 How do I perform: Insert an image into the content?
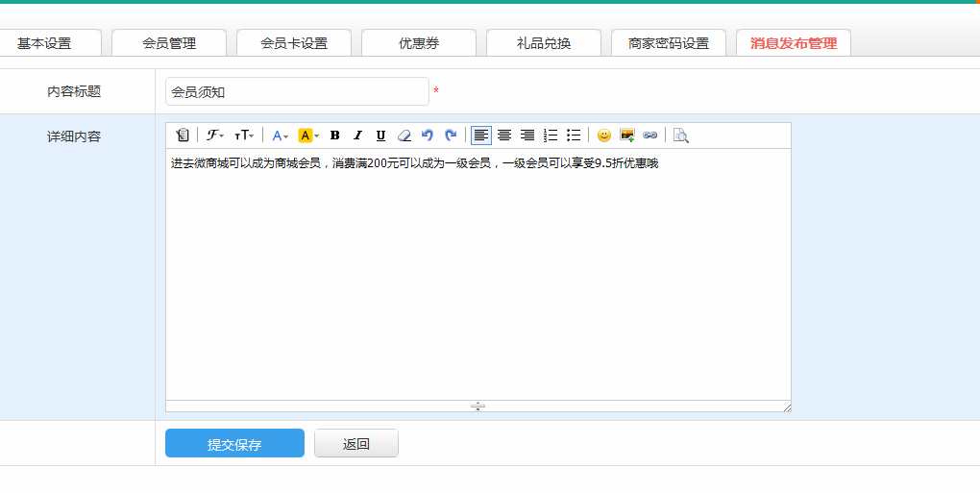click(627, 136)
